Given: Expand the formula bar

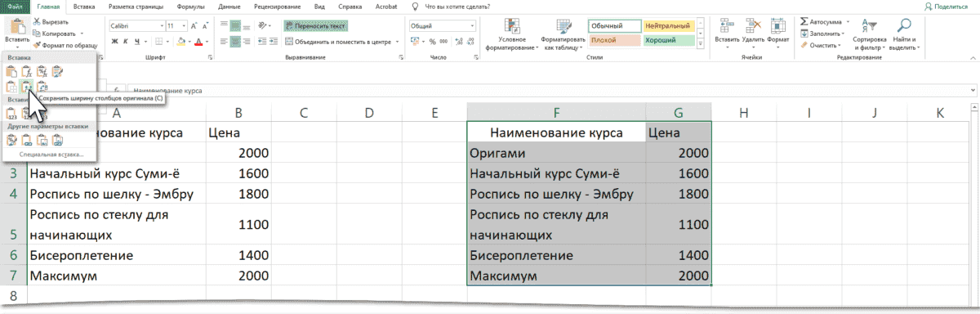Looking at the screenshot, I should pyautogui.click(x=973, y=91).
